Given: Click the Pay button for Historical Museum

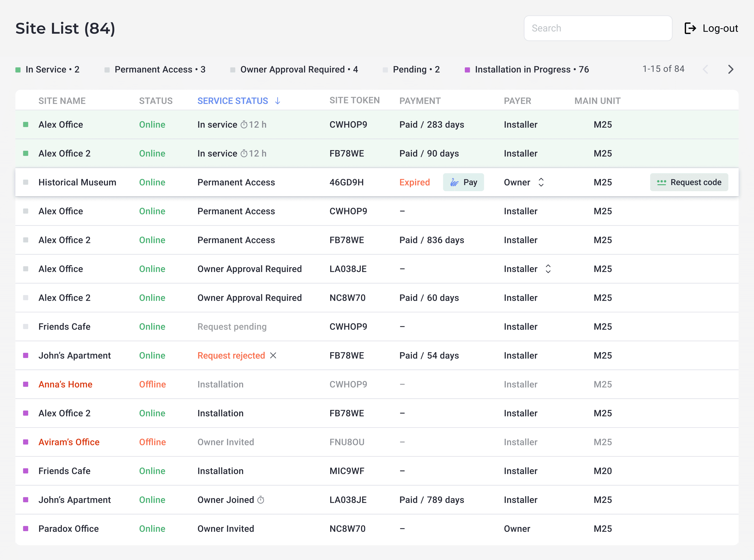Looking at the screenshot, I should (x=463, y=182).
